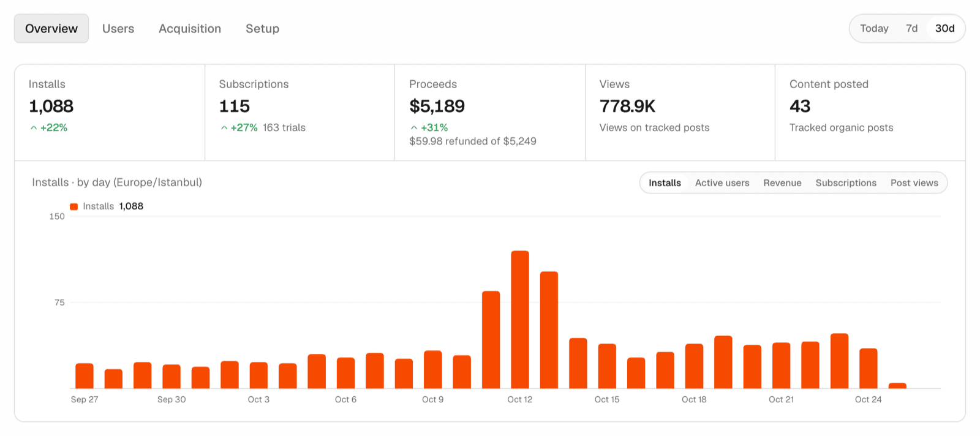Click the Oct 3 x-axis label
This screenshot has width=980, height=436.
coord(258,399)
